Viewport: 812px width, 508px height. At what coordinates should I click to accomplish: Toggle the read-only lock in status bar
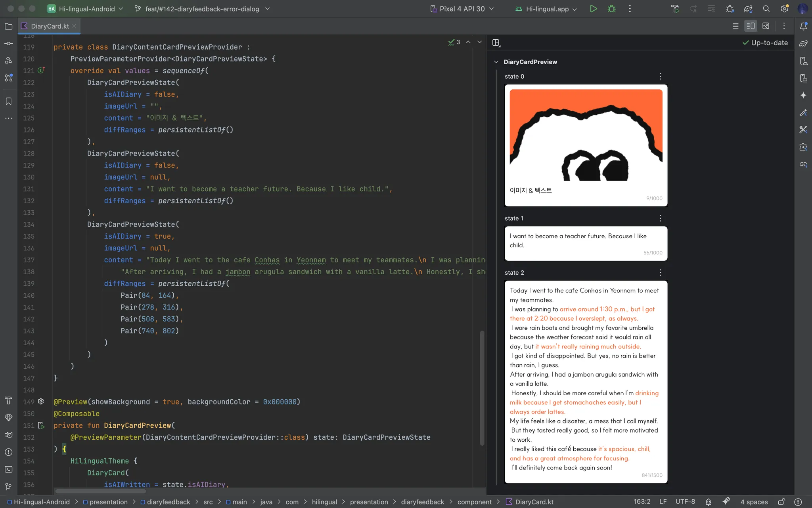781,502
